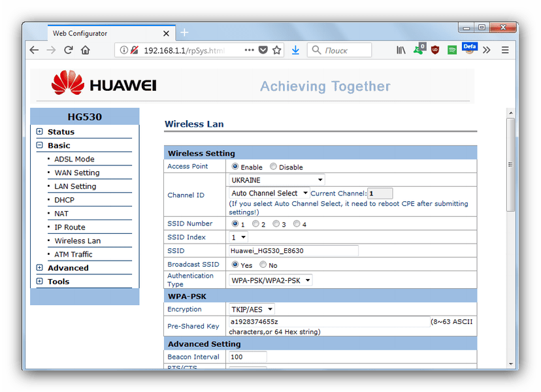Open the browser home page icon
This screenshot has height=392, width=541.
[85, 50]
